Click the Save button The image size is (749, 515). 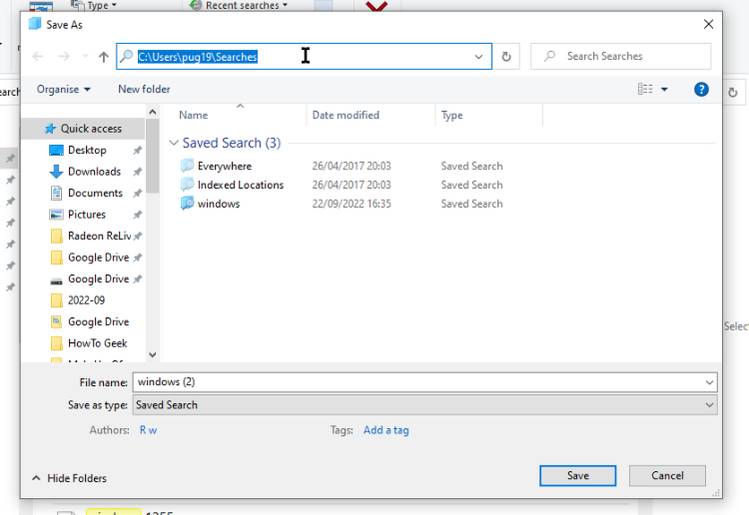coord(578,476)
